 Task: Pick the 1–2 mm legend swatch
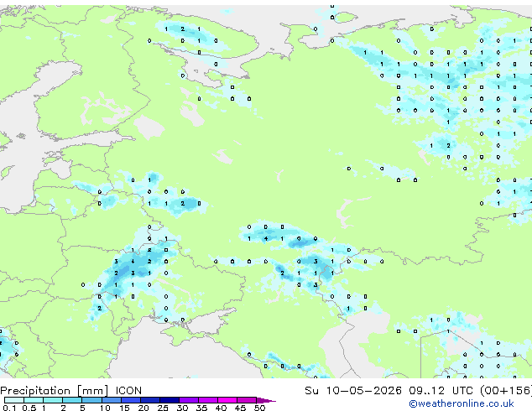[53, 400]
